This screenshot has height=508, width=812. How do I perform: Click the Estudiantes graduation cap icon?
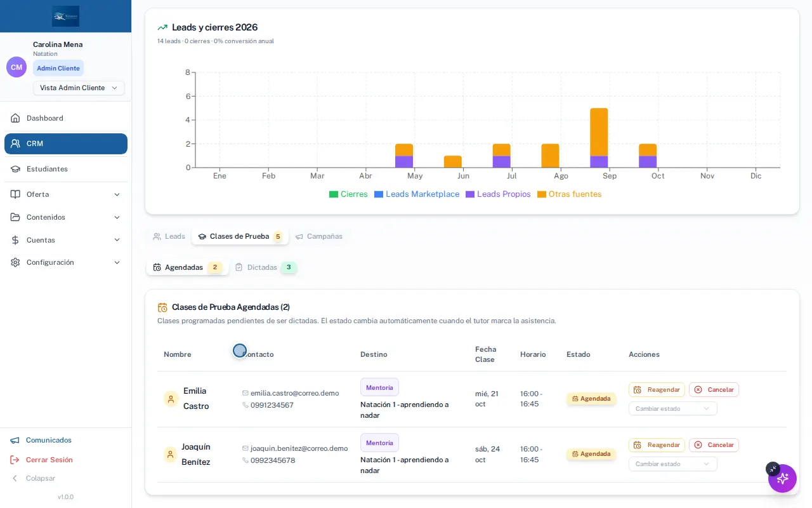[x=15, y=169]
